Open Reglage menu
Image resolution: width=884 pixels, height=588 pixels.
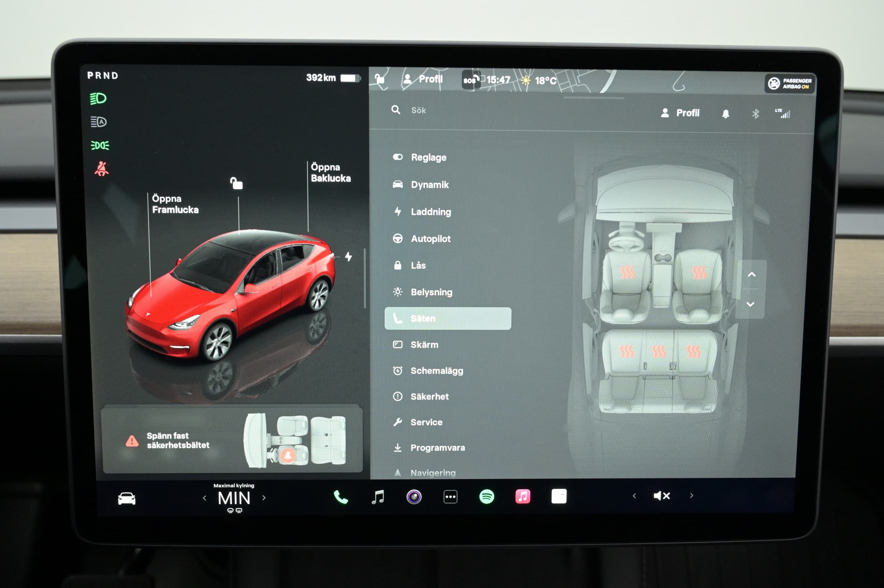coord(419,157)
